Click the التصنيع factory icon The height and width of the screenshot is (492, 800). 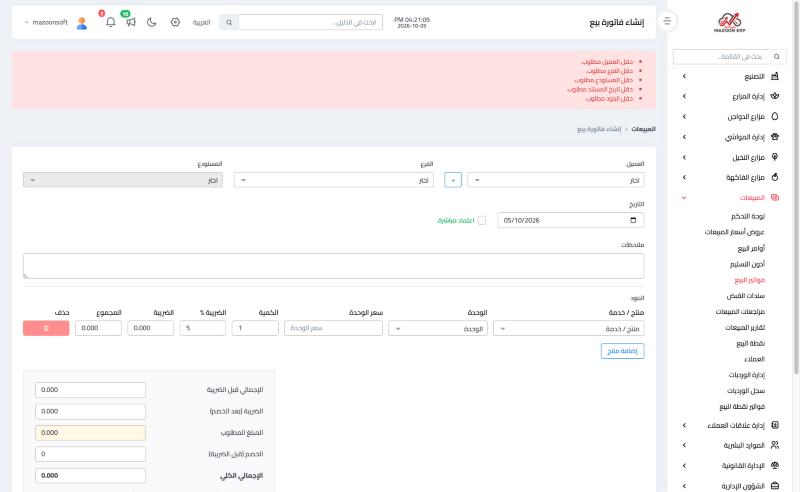[x=774, y=76]
